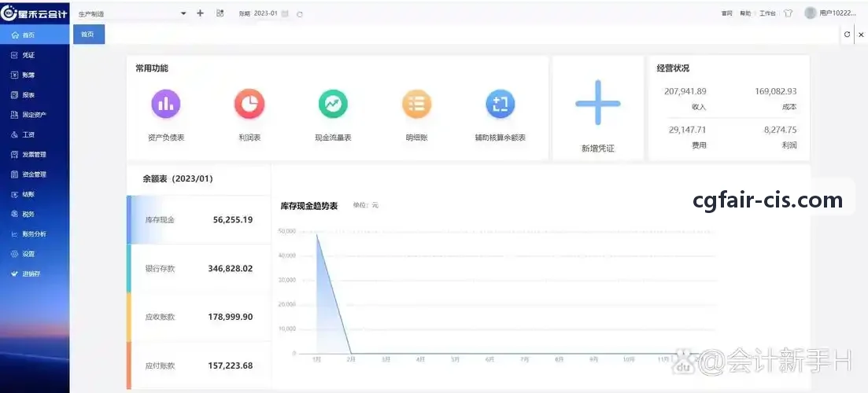Click the 星禾云会计 logo

(x=35, y=13)
